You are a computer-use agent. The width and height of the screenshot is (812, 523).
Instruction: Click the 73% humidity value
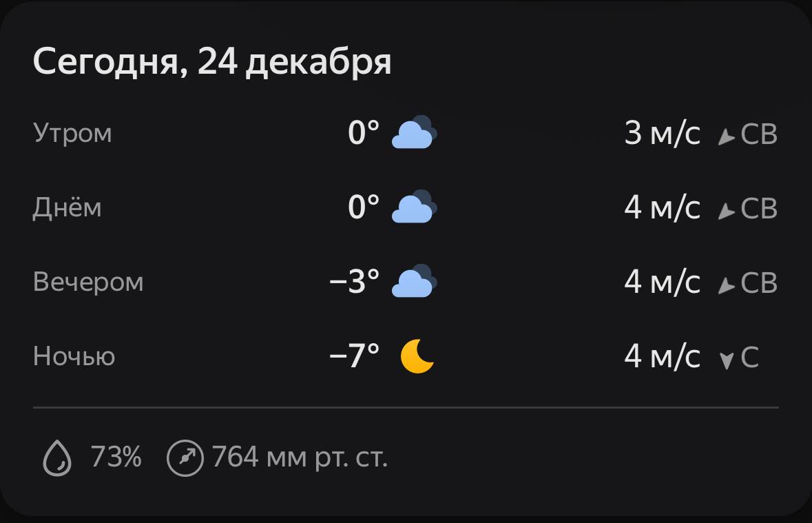coord(116,457)
